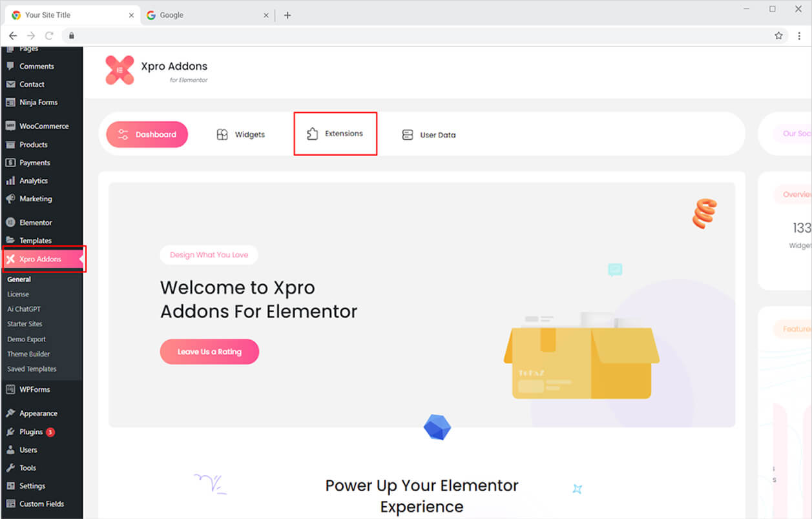Open the Widgets tab
The width and height of the screenshot is (812, 519).
[240, 135]
